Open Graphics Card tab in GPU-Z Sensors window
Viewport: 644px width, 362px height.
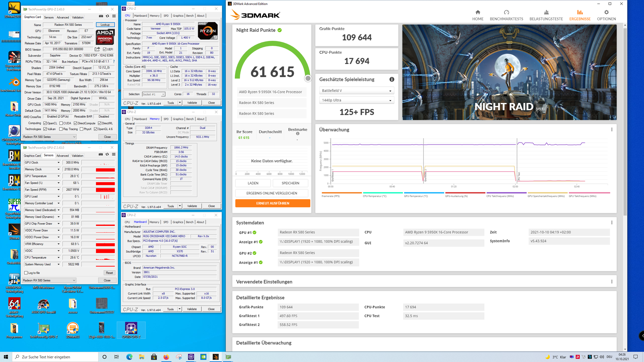32,156
